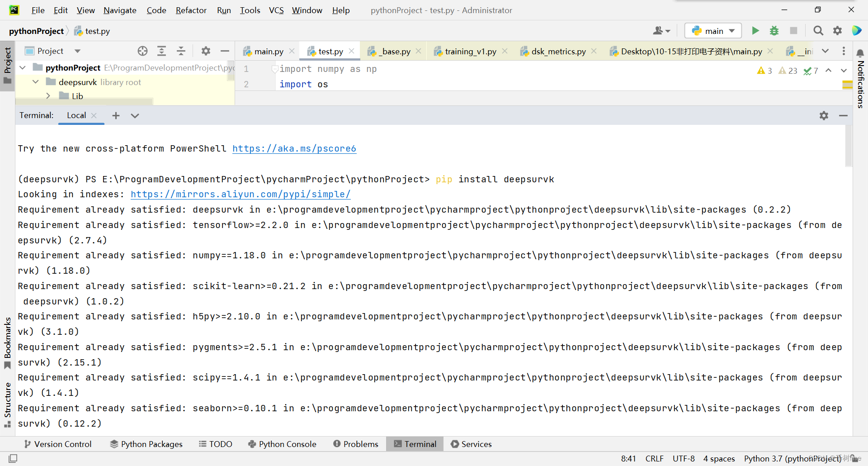Screen dimensions: 868x466
Task: Collapse all in Project panel
Action: tap(181, 51)
